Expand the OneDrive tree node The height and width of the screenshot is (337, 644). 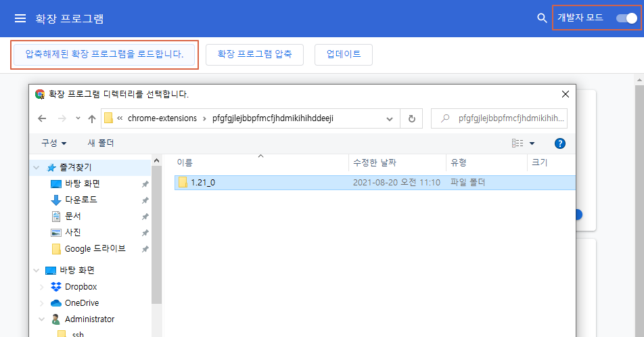click(x=41, y=303)
